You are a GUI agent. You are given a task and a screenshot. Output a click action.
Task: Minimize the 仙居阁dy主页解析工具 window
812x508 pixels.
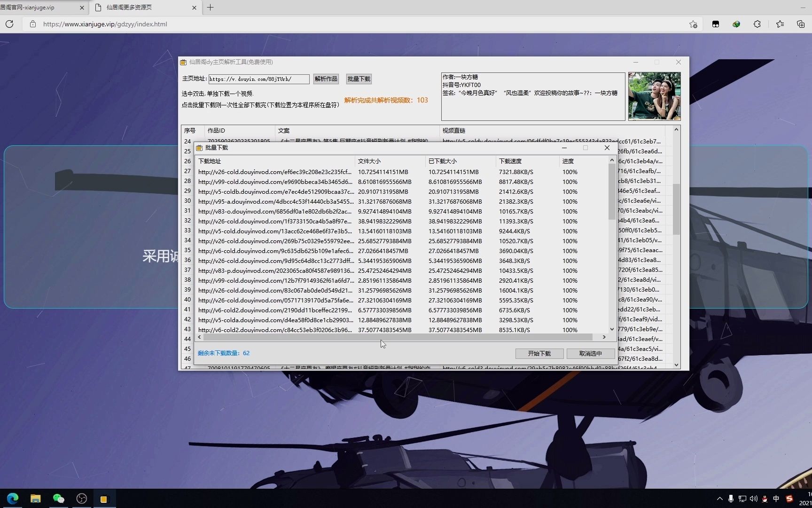pyautogui.click(x=635, y=62)
